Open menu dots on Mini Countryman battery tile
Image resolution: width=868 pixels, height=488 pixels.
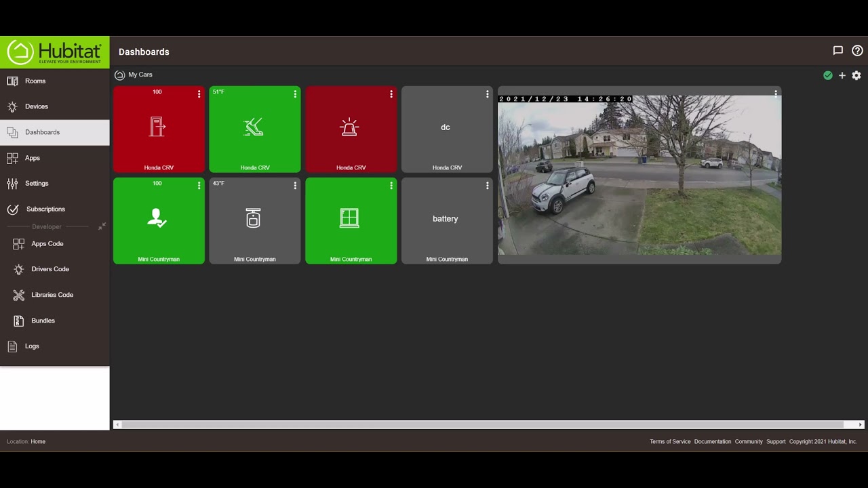(487, 186)
